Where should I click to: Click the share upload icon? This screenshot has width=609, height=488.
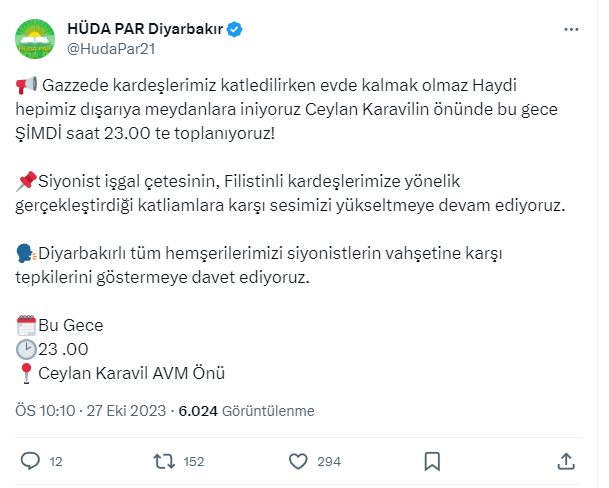point(565,461)
